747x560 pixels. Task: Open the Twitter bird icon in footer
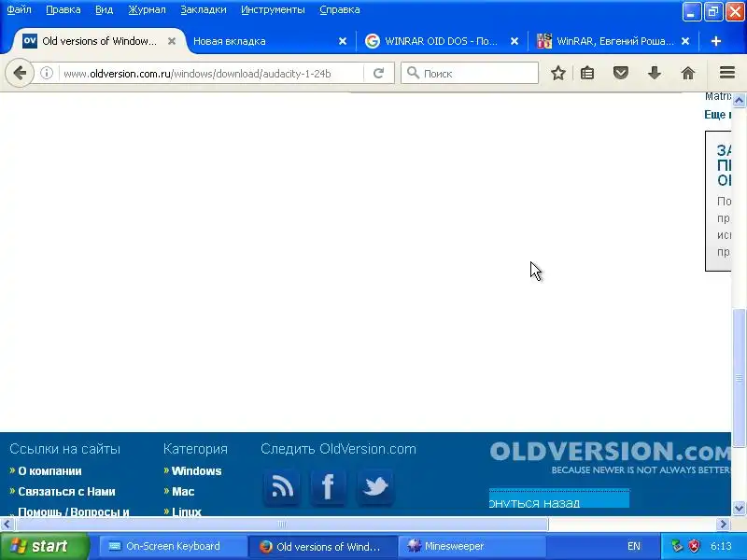tap(375, 487)
